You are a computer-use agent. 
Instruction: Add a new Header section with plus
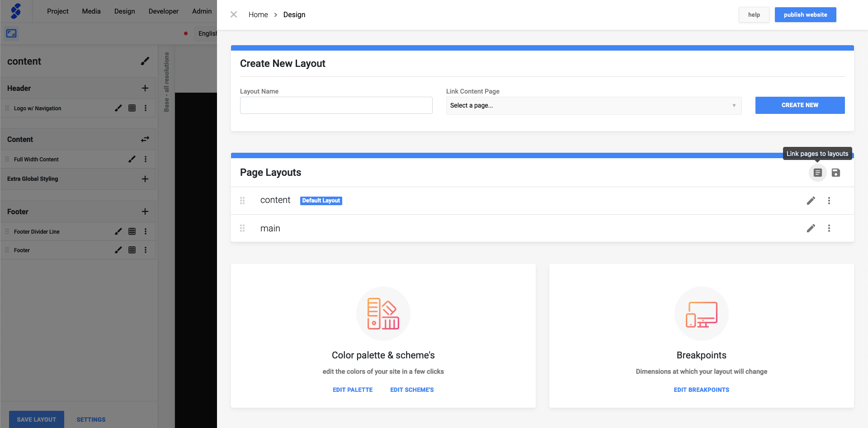[145, 88]
